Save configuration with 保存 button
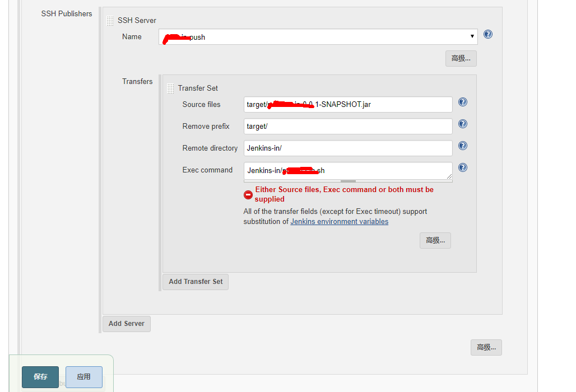 [40, 377]
